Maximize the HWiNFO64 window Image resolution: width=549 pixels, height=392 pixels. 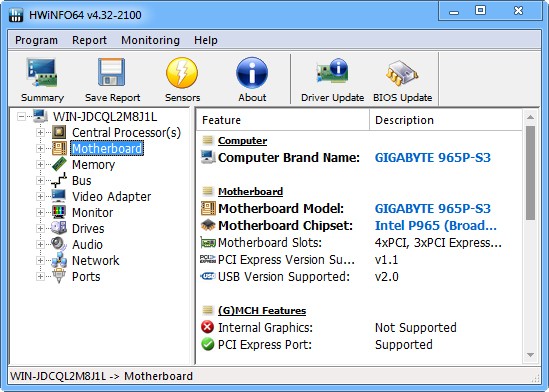[x=480, y=10]
